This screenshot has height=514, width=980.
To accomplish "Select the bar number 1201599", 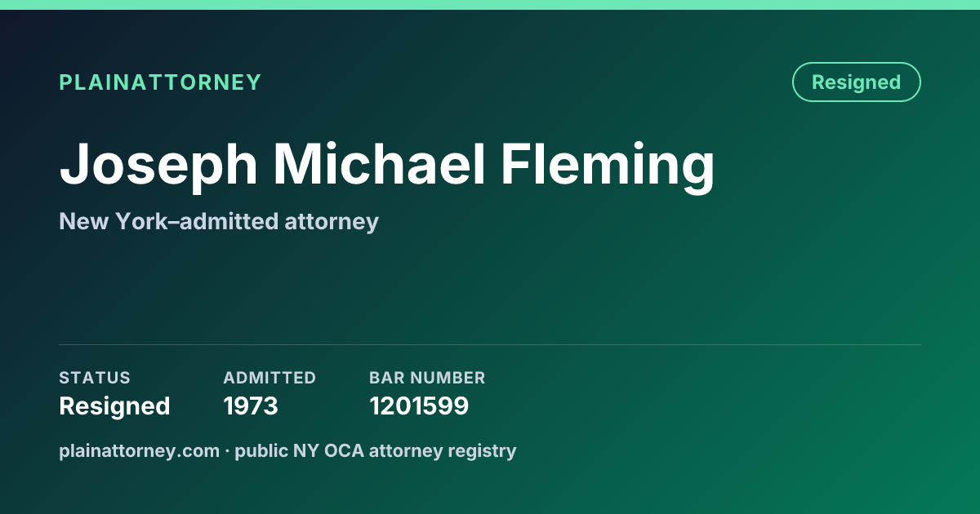I will pyautogui.click(x=419, y=405).
